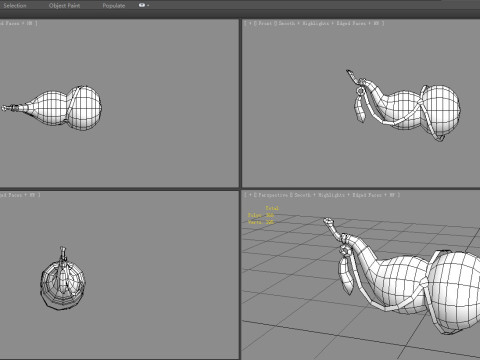
Task: Open the Object Paint ribbon tab
Action: pyautogui.click(x=64, y=6)
